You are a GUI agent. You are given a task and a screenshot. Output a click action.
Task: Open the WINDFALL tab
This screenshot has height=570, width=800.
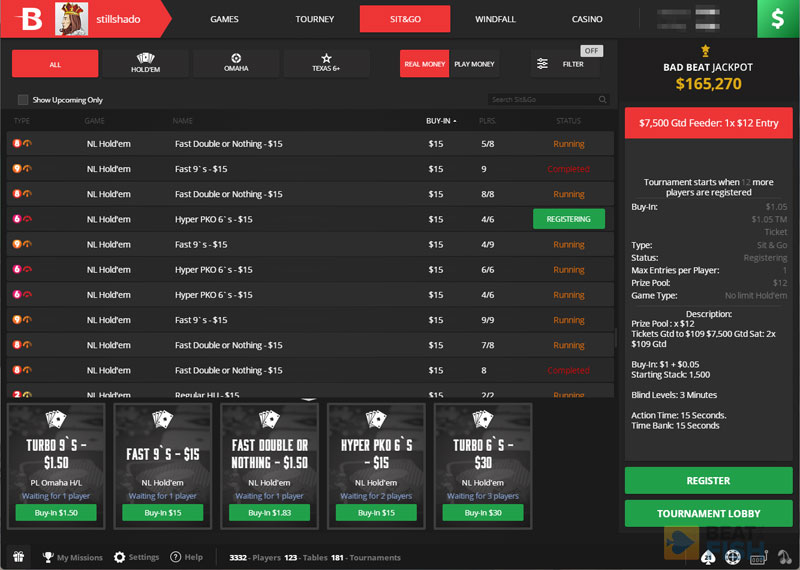click(495, 19)
